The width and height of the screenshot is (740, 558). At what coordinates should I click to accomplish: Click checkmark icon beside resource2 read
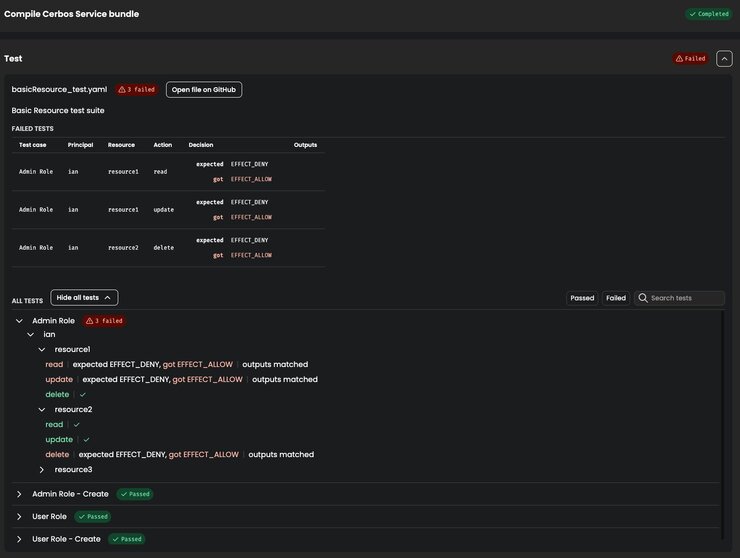coord(76,425)
